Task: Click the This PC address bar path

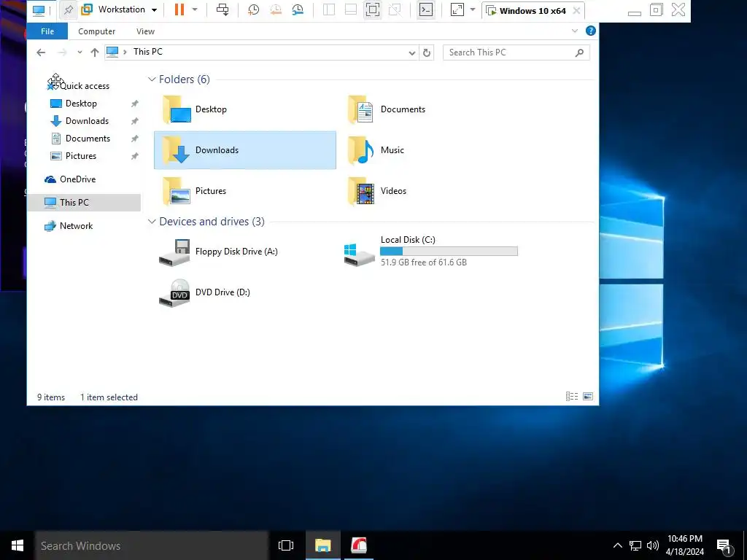Action: (x=147, y=52)
